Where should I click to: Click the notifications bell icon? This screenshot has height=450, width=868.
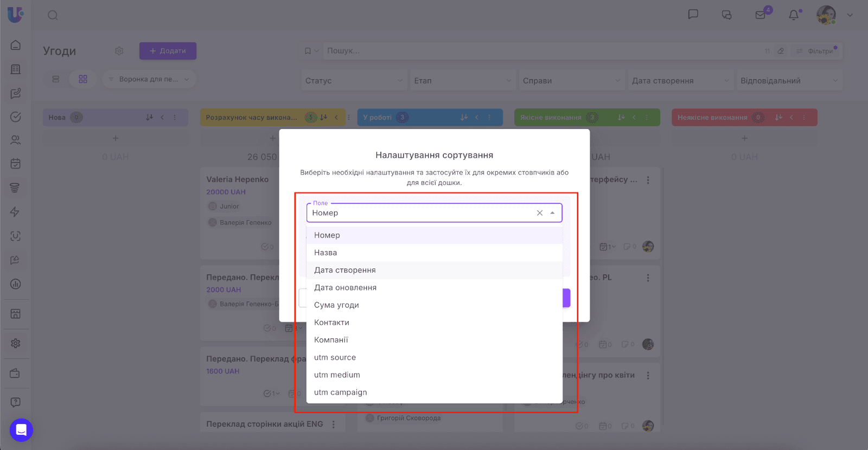pyautogui.click(x=794, y=15)
